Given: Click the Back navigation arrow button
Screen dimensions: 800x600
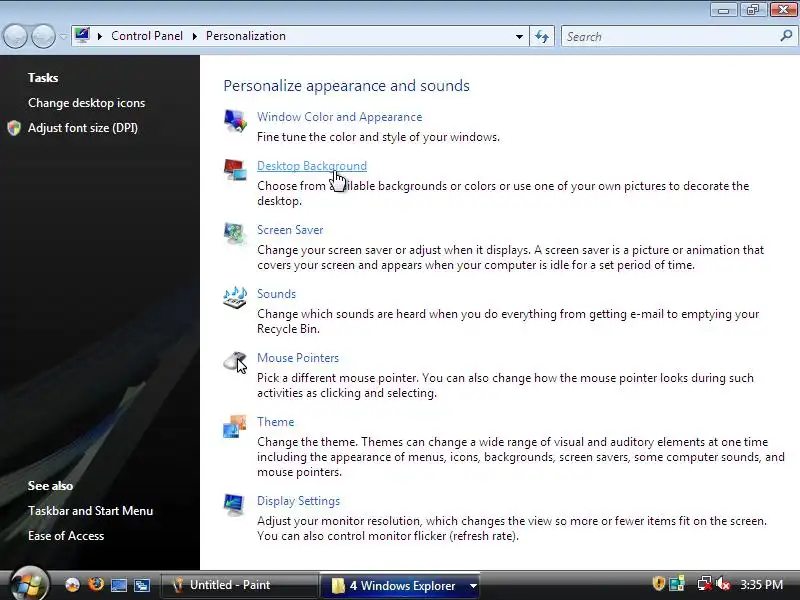Looking at the screenshot, I should (15, 37).
